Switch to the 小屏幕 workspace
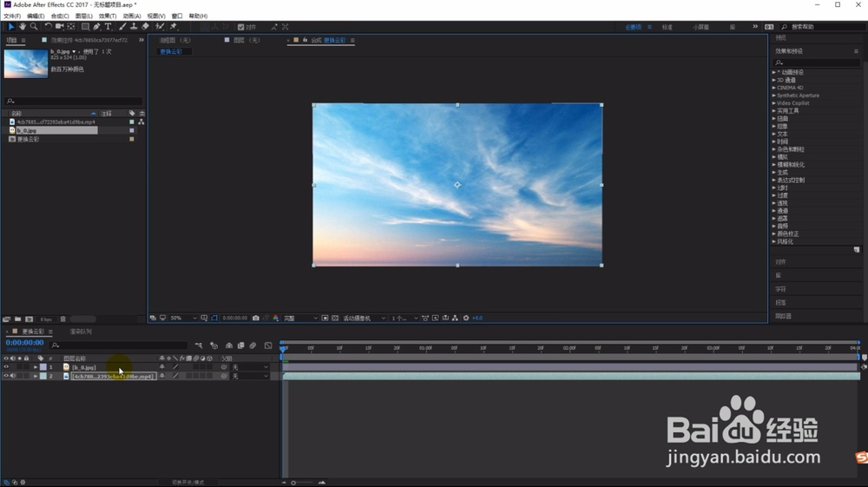 click(700, 27)
